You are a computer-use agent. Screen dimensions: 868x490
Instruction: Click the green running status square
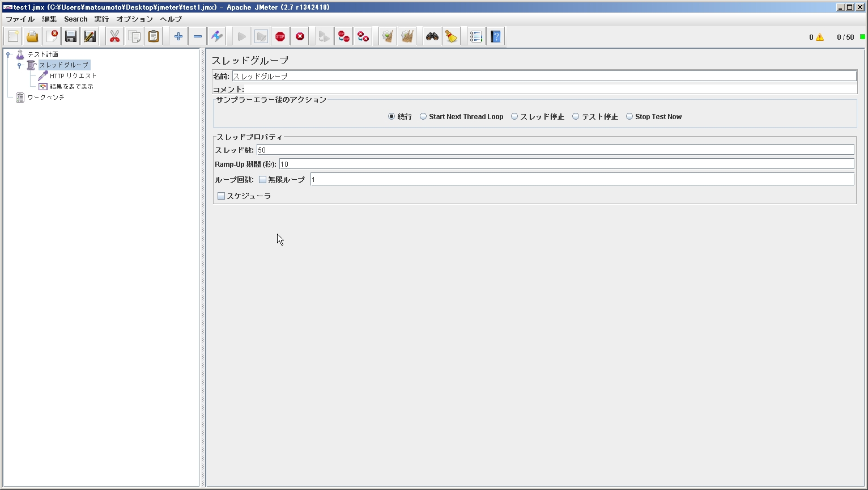click(x=863, y=37)
